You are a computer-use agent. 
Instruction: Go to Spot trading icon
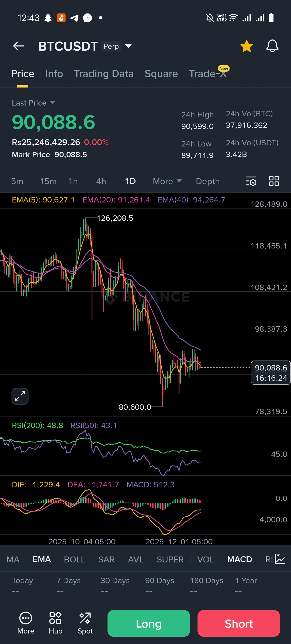pos(85,623)
